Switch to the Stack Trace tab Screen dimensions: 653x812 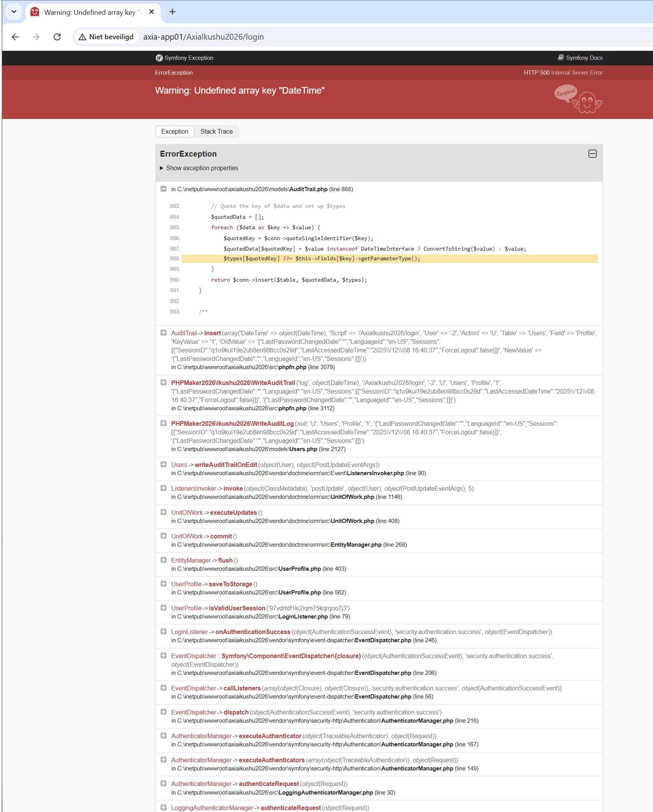pyautogui.click(x=216, y=132)
